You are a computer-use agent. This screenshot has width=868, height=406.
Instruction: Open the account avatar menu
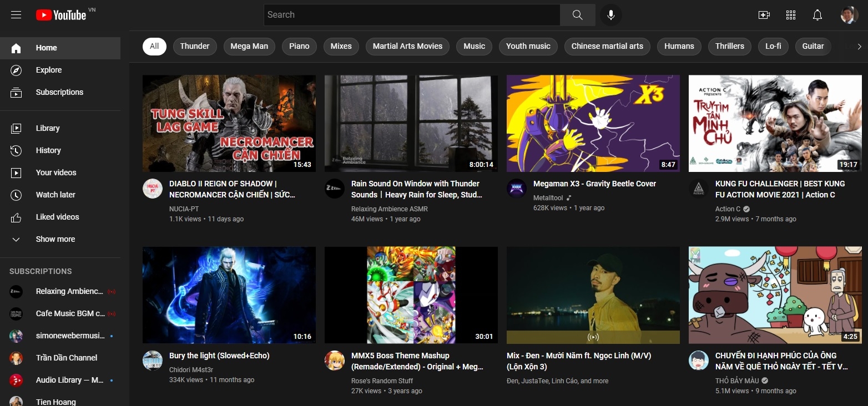(x=849, y=15)
